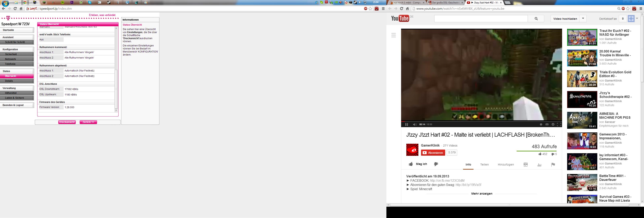Expand description with Mehr anzeigen
Screen dimensions: 644x218
click(482, 194)
